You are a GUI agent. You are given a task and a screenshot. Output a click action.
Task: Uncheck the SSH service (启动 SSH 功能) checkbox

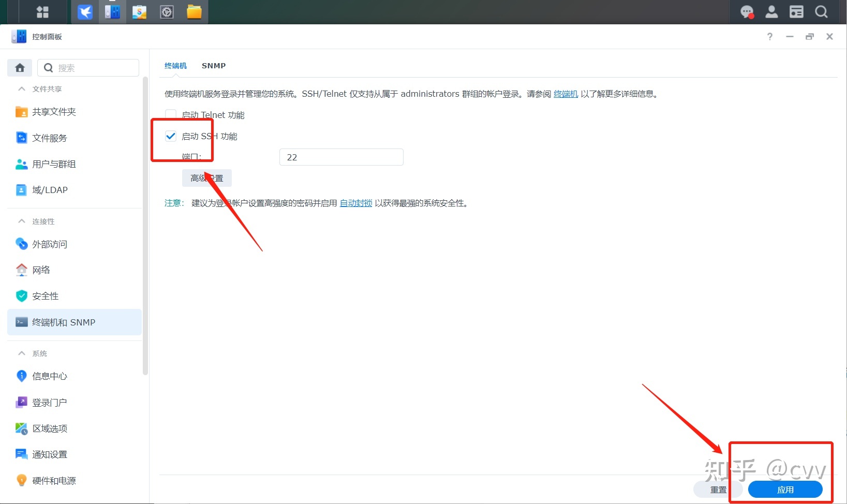tap(171, 136)
